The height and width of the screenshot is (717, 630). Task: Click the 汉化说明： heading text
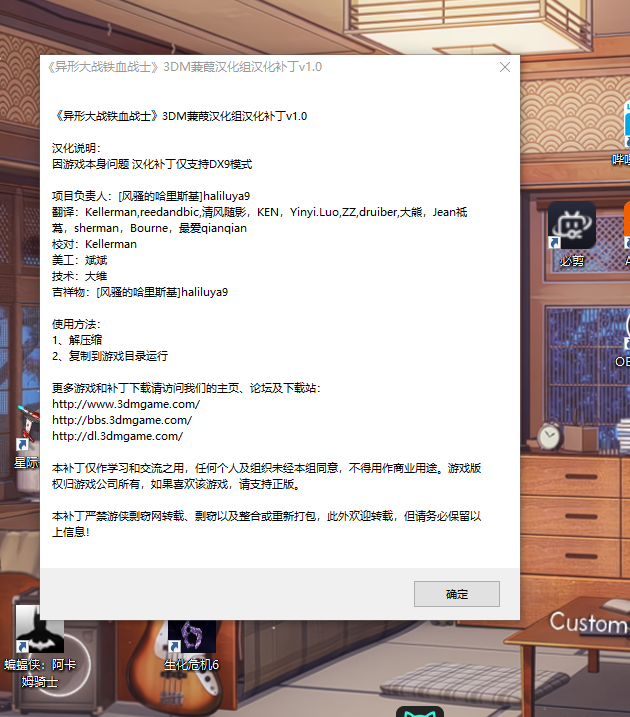(76, 148)
